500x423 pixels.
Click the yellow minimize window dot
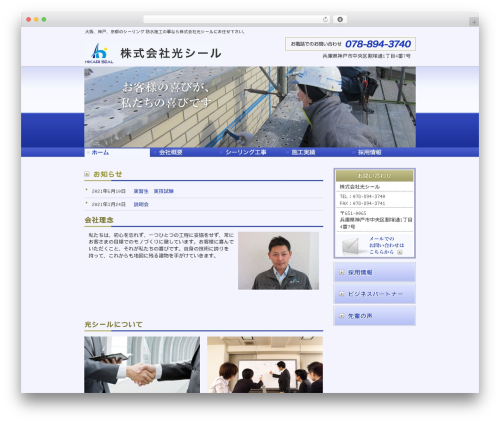point(36,20)
